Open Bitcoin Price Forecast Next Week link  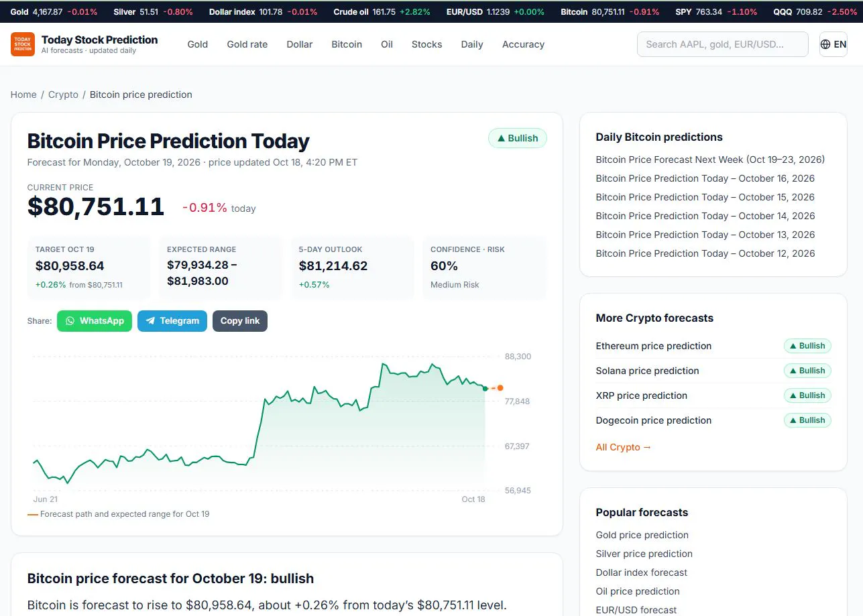point(710,160)
